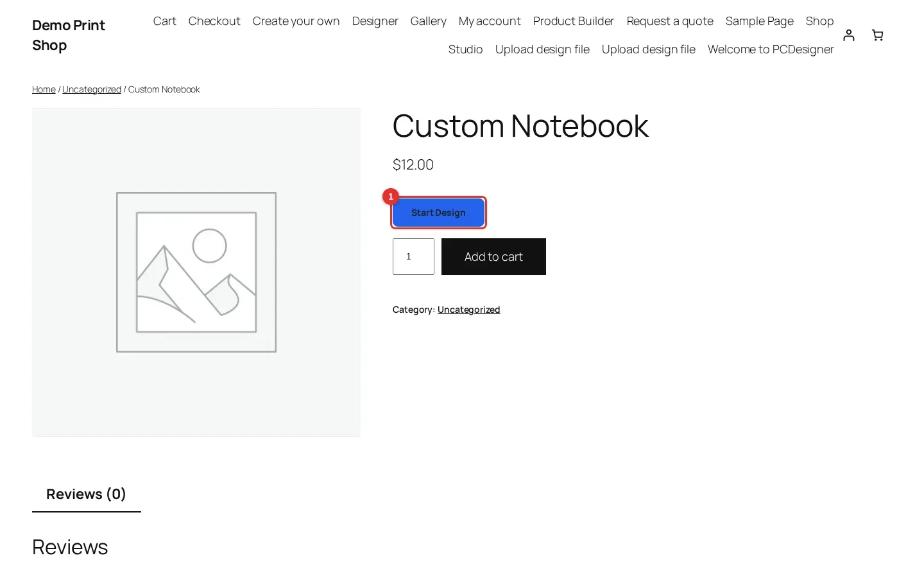Select Create your own menu link

click(296, 21)
